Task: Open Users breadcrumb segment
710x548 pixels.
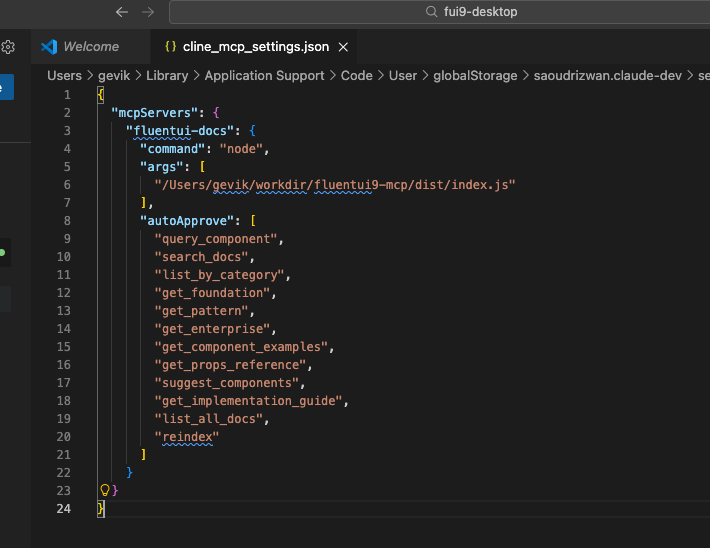Action: (65, 76)
